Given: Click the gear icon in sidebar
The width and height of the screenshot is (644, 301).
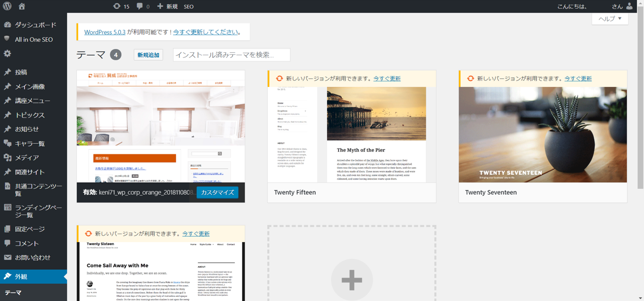Looking at the screenshot, I should tap(8, 54).
